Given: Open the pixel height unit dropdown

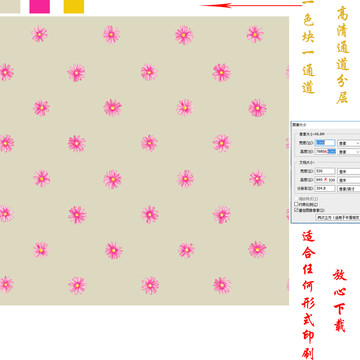Looking at the screenshot, I should coord(349,151).
